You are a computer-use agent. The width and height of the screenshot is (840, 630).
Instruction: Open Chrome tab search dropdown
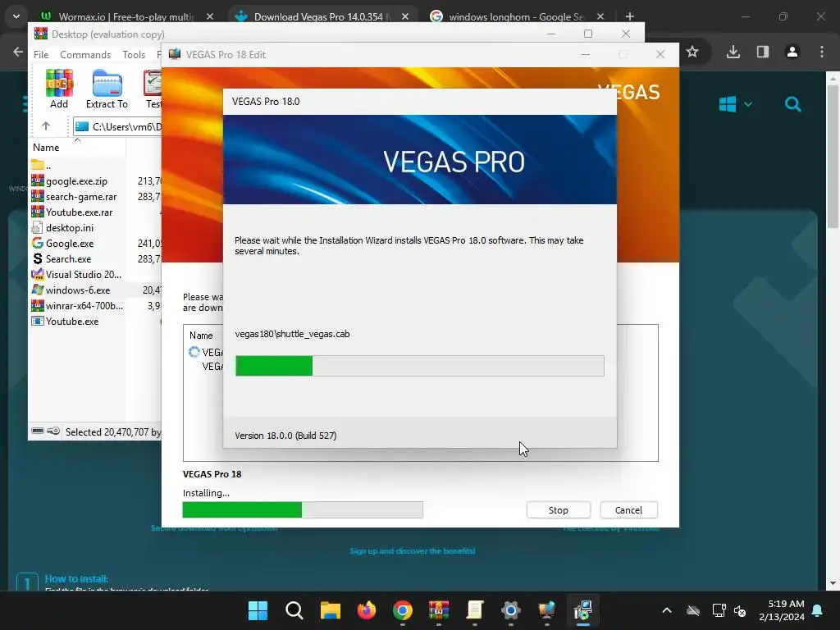coord(16,16)
